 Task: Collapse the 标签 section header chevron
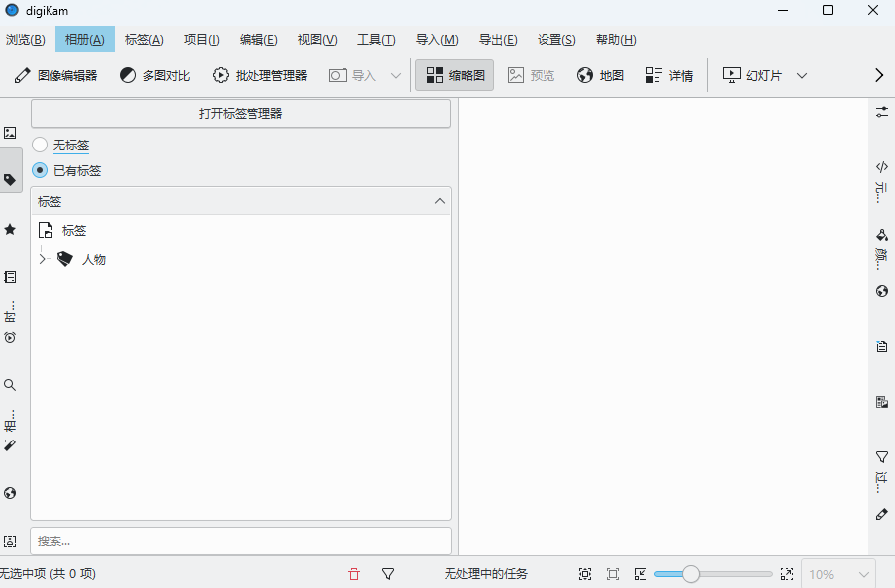(x=439, y=201)
